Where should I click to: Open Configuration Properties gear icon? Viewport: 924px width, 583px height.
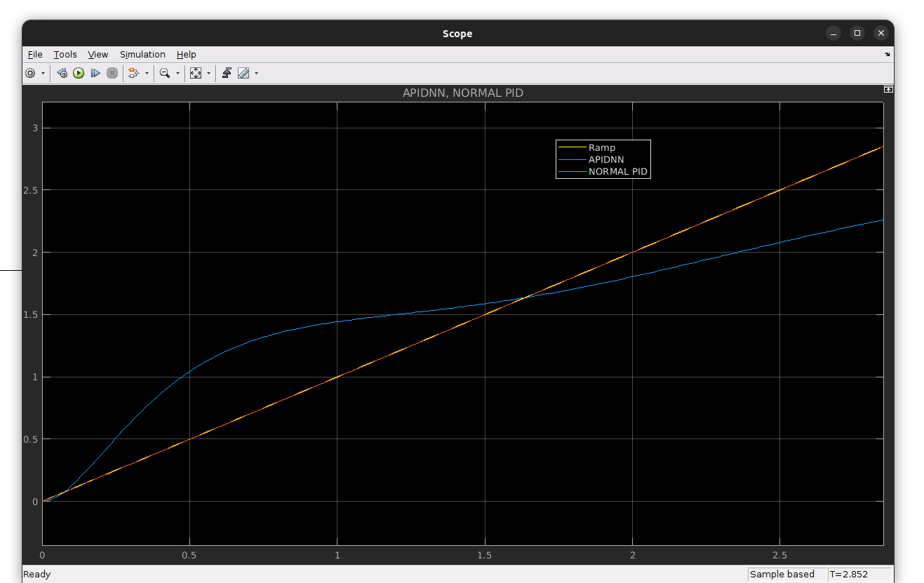tap(31, 73)
